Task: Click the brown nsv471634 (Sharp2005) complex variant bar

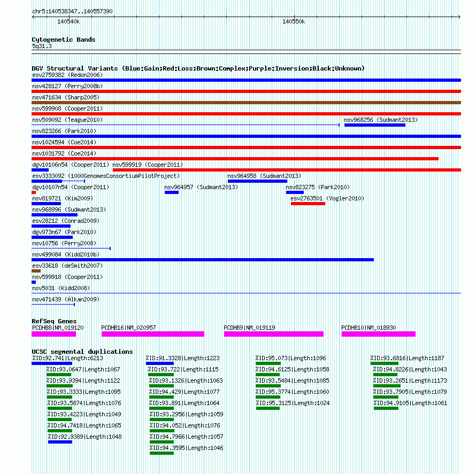Action: pos(246,103)
